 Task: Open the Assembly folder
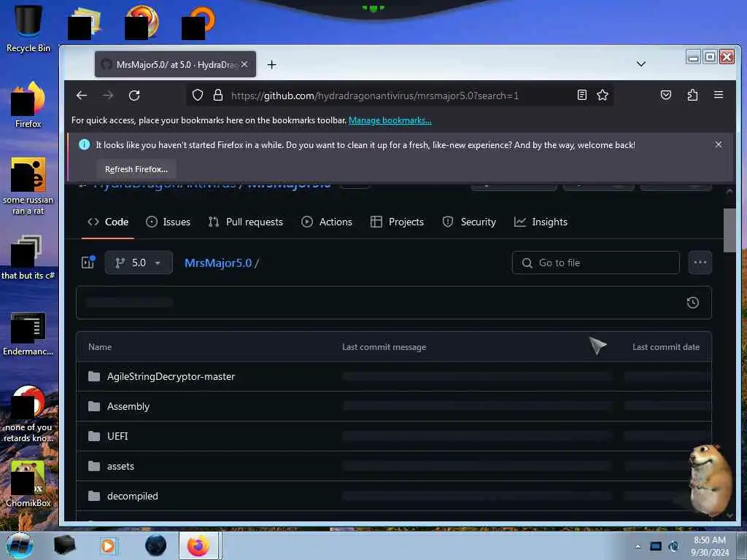pyautogui.click(x=128, y=406)
